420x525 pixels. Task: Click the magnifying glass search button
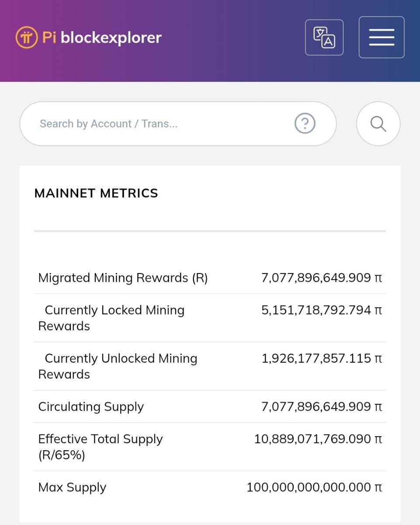(x=378, y=124)
